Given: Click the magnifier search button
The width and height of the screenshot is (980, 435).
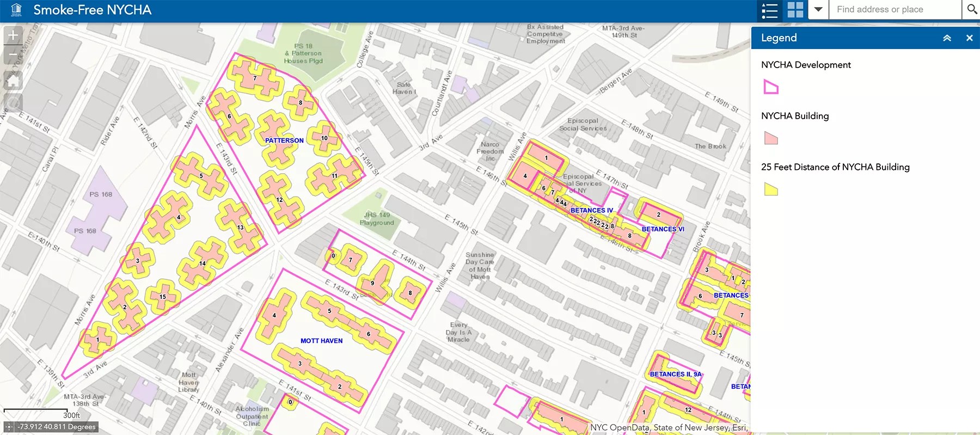Looking at the screenshot, I should [971, 10].
